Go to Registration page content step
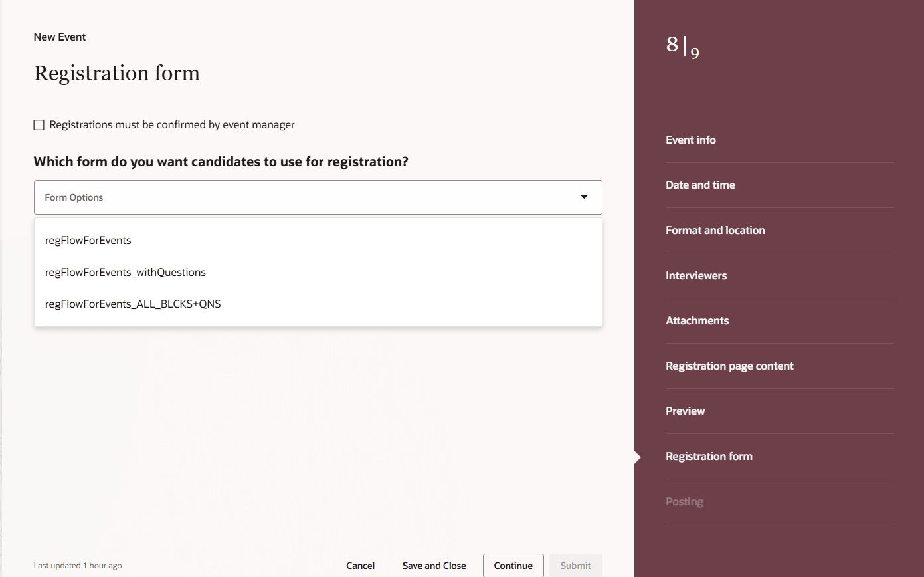Screen dimensions: 924x577 click(x=729, y=366)
